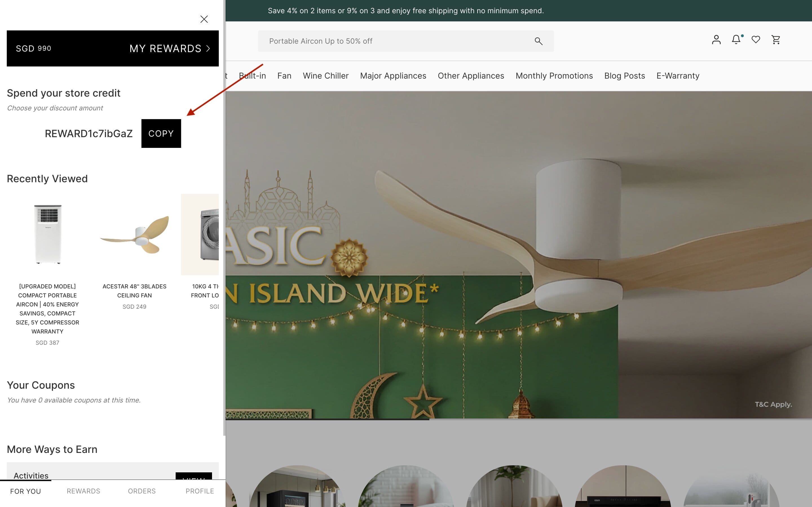The image size is (812, 507).
Task: Copy the REWARD1c7ibGaZ code
Action: click(161, 134)
